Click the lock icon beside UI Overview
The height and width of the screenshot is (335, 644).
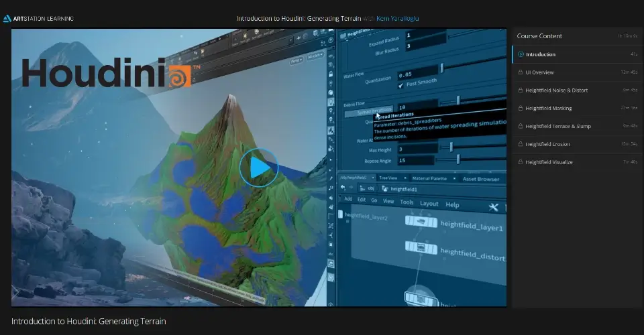tap(521, 72)
